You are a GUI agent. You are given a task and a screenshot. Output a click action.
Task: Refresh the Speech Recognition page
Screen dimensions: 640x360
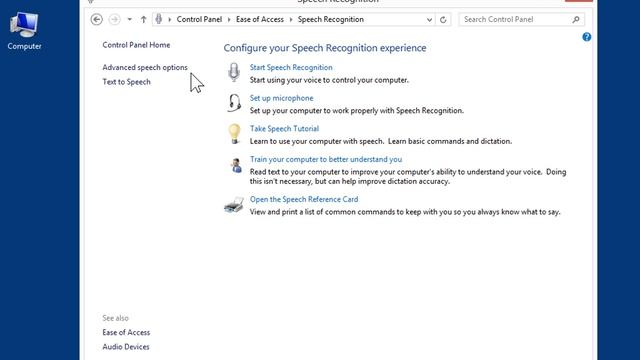pos(443,20)
